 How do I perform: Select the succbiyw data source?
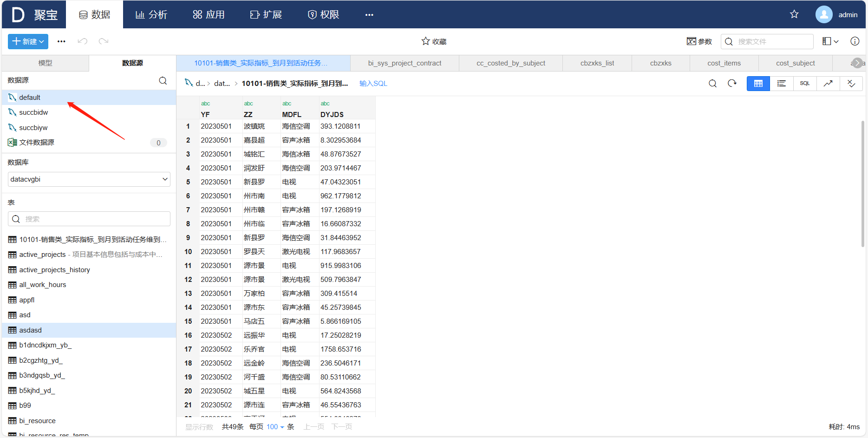click(89, 128)
